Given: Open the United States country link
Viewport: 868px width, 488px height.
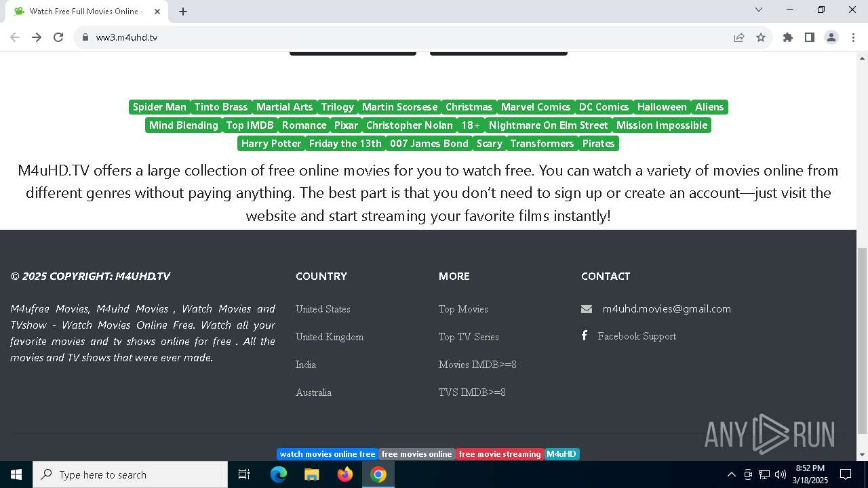Looking at the screenshot, I should coord(323,309).
